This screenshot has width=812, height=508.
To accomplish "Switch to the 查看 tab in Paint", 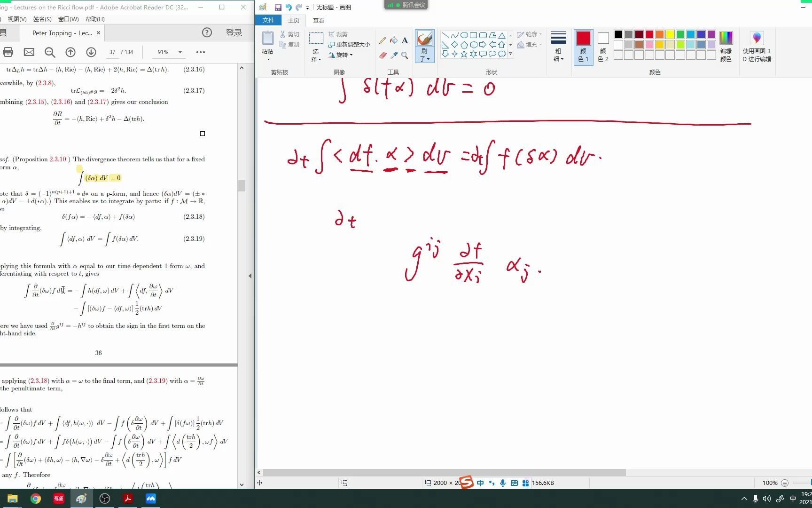I will [x=319, y=20].
